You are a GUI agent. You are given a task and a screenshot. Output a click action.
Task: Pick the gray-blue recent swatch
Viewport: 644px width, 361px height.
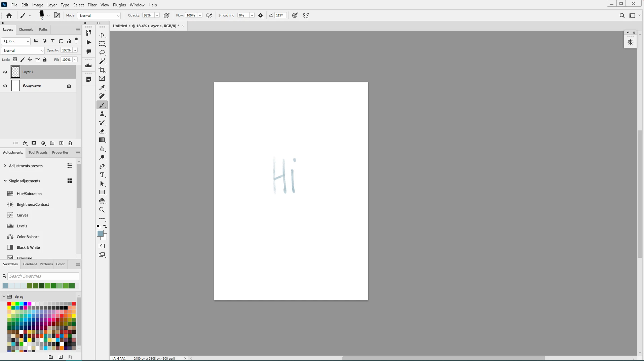[5, 286]
